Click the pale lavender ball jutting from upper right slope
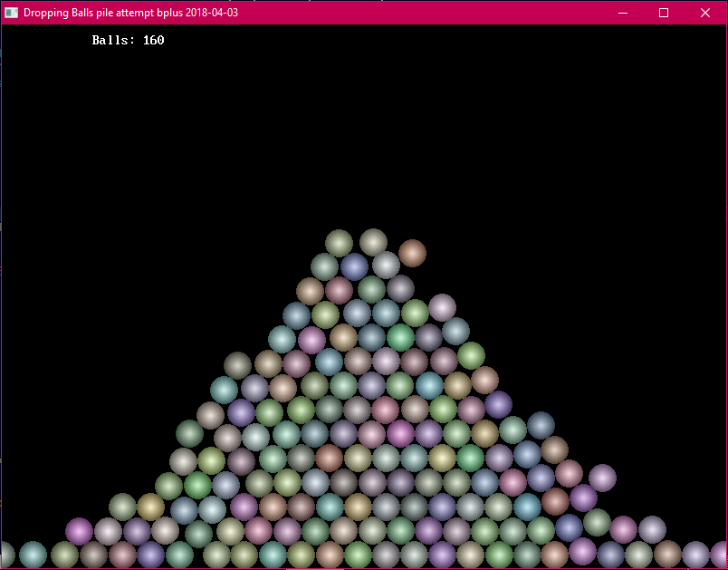This screenshot has height=570, width=728. tap(442, 307)
